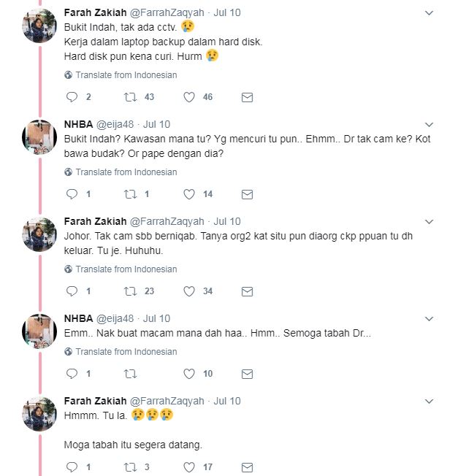
Task: Open Farah Zakiah's avatar on the first tweet
Action: (39, 26)
